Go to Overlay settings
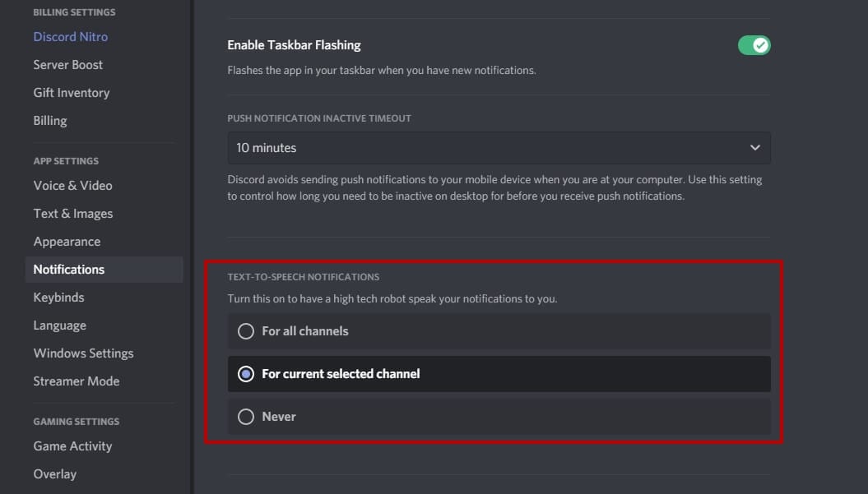Screen dimensions: 868x494 pos(55,474)
